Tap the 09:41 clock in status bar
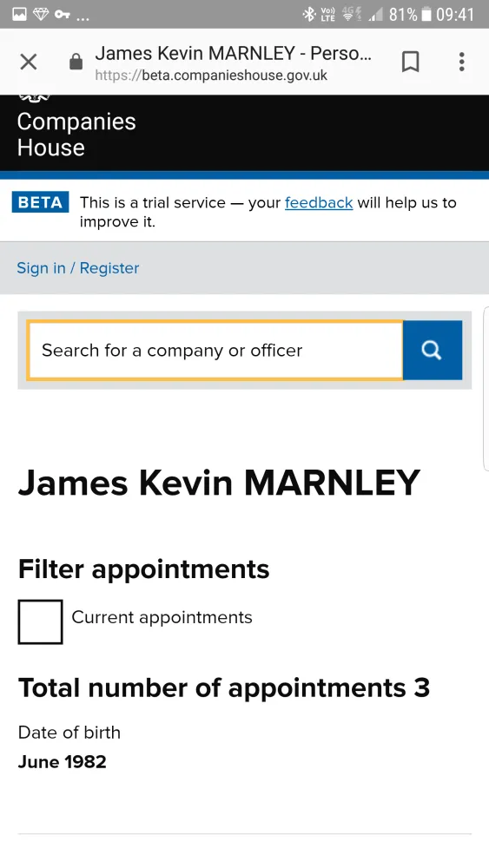The image size is (489, 868). coord(454,15)
